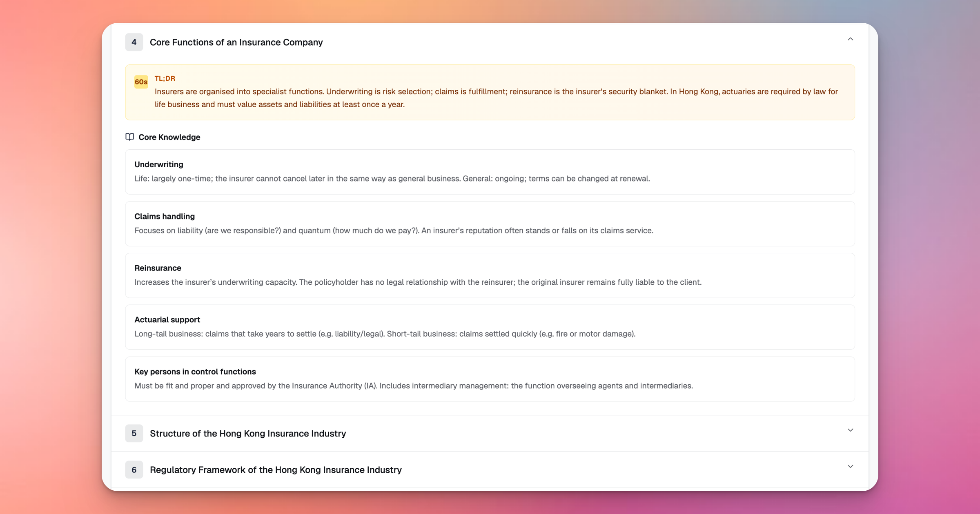Click the section number 5 badge
The image size is (980, 514).
click(x=134, y=434)
